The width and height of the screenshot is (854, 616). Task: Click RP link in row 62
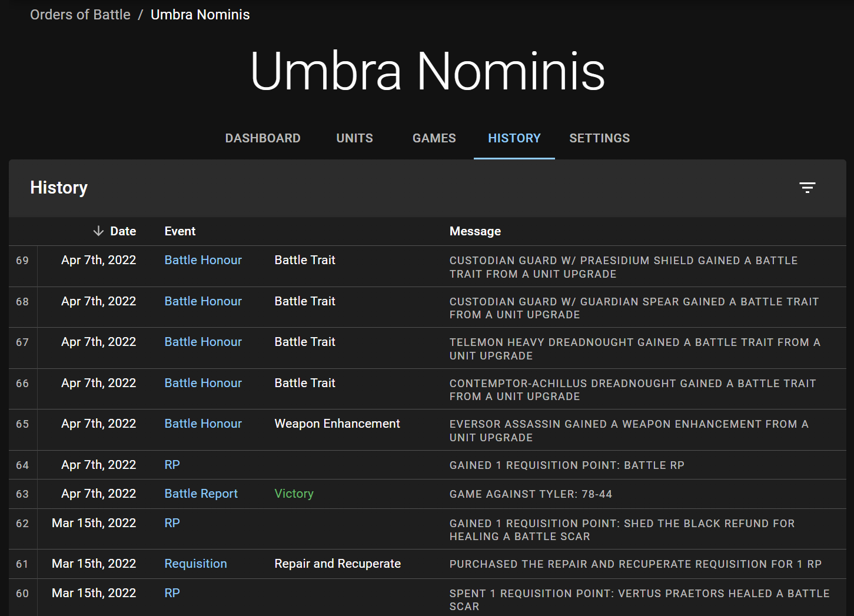pos(172,523)
